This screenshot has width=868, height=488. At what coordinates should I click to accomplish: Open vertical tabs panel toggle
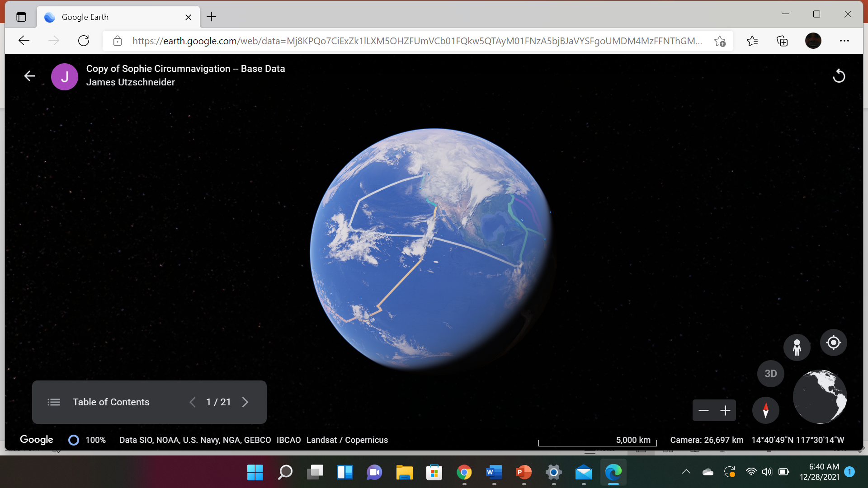pos(21,17)
